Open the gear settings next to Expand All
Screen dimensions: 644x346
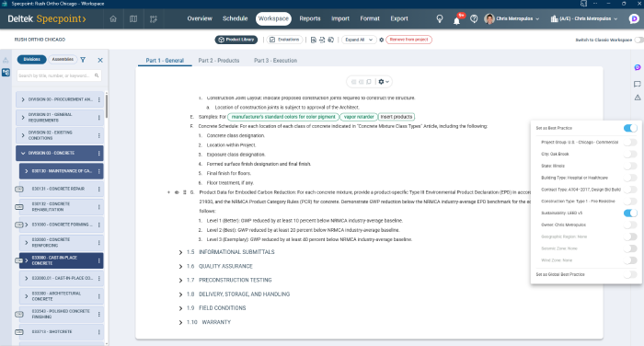(x=381, y=40)
